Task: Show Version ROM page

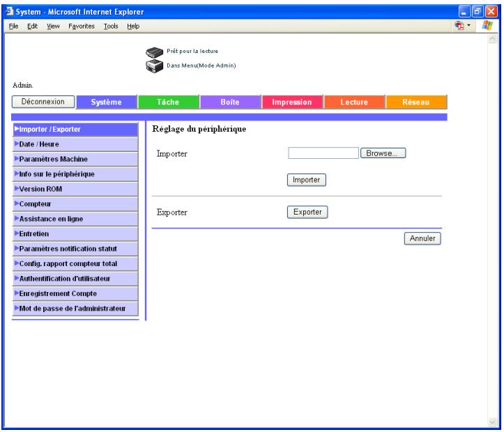Action: (75, 189)
